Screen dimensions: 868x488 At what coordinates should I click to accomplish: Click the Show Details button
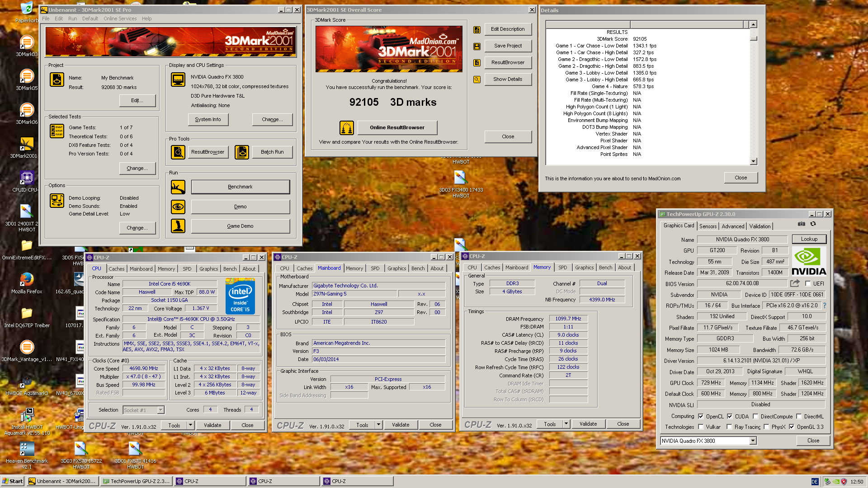point(508,80)
